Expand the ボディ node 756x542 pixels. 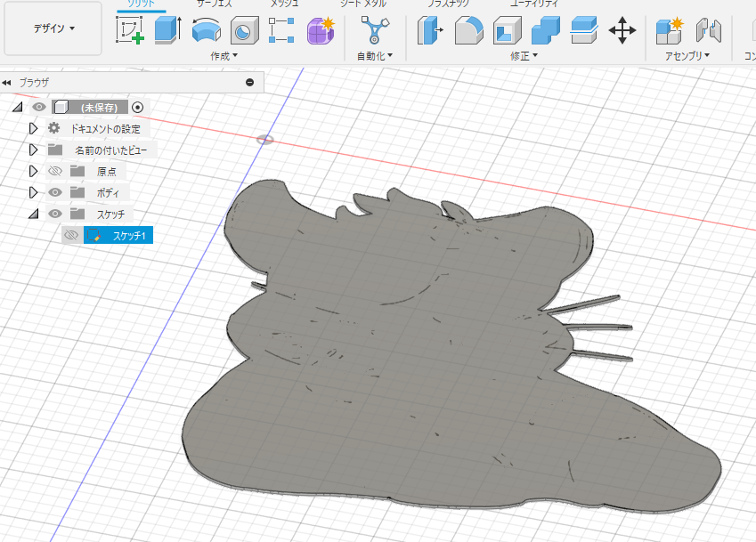(33, 192)
